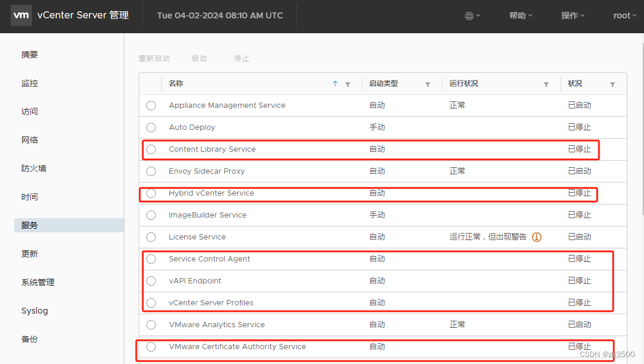This screenshot has height=364, width=644.
Task: Open the 运行状况 column filter icon
Action: 546,84
